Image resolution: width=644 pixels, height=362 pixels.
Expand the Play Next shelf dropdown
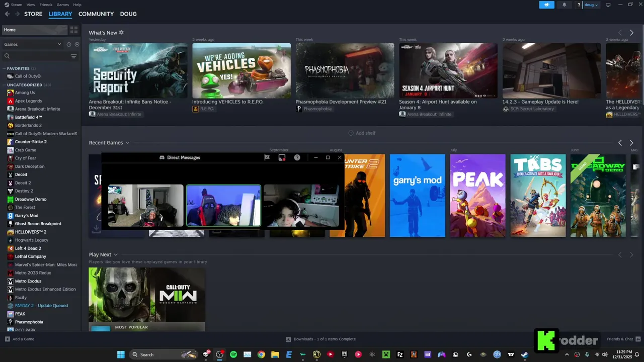tap(116, 255)
